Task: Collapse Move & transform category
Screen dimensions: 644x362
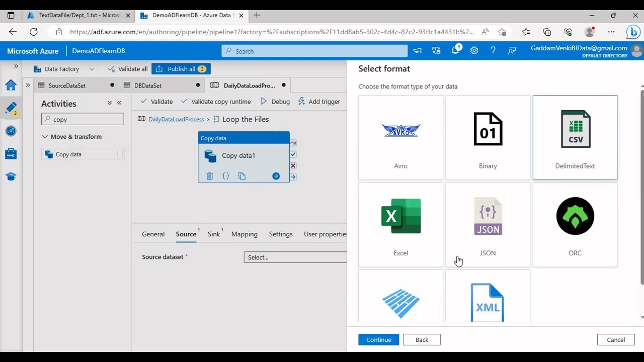Action: coord(72,137)
